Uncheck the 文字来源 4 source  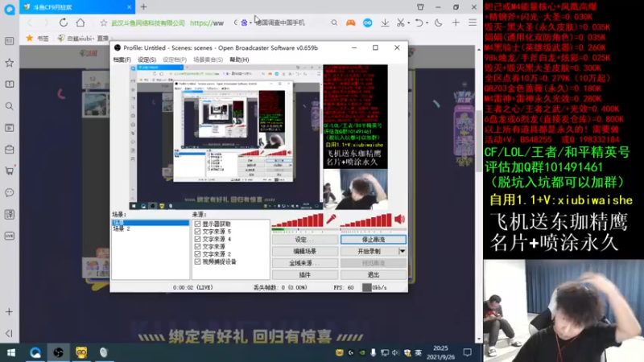[197, 239]
